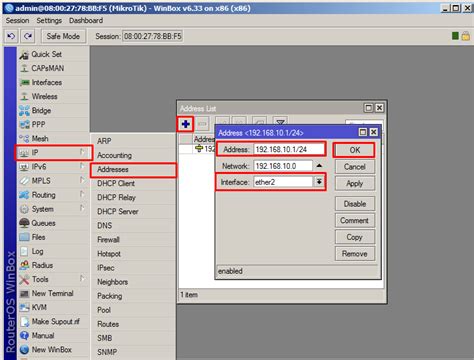The height and width of the screenshot is (360, 474).
Task: Click the blue plus Add icon in Address List
Action: (x=186, y=124)
